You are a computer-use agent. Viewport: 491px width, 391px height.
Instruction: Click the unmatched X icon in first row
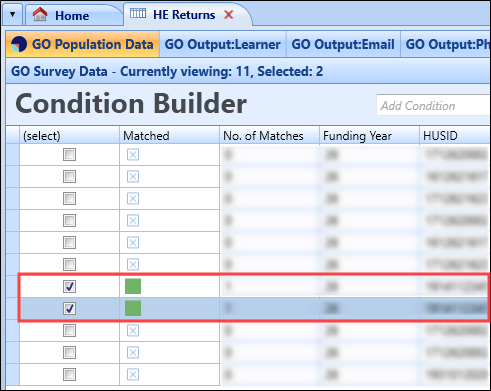pos(133,155)
